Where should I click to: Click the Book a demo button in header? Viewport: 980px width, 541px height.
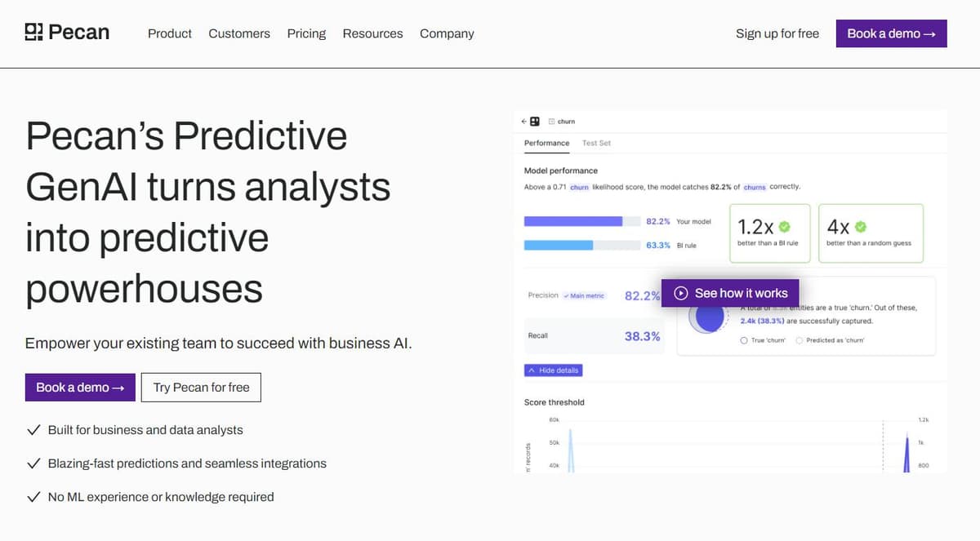892,33
